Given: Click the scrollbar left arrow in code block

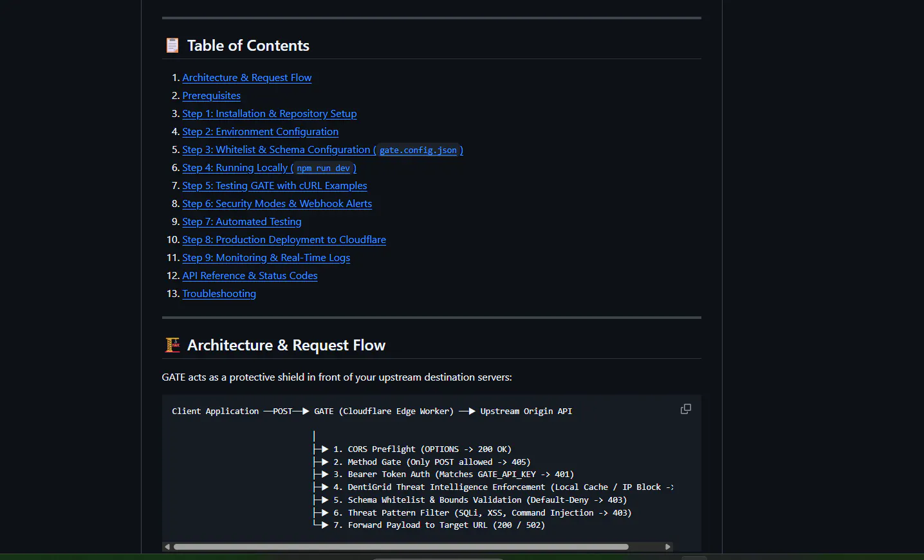Looking at the screenshot, I should coord(167,546).
